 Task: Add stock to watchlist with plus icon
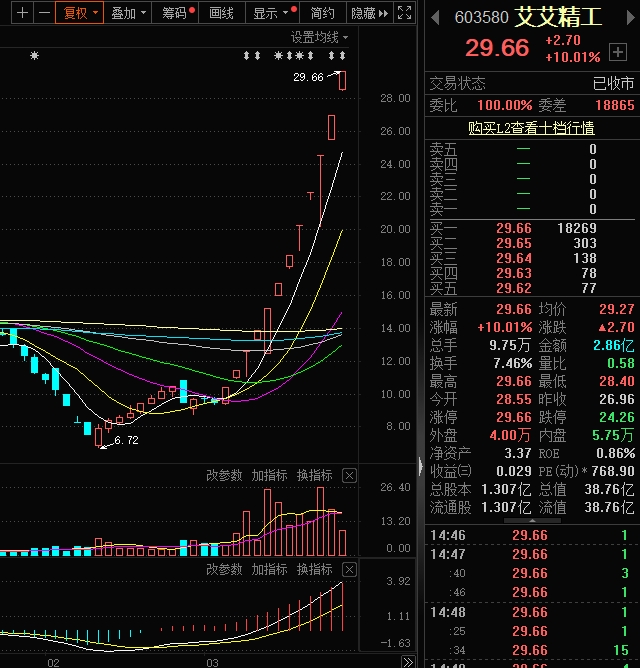617,52
